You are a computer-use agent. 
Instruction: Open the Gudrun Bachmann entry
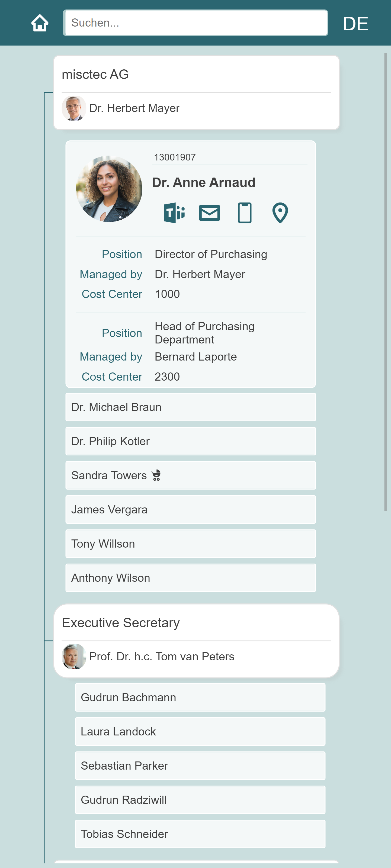[x=200, y=697]
